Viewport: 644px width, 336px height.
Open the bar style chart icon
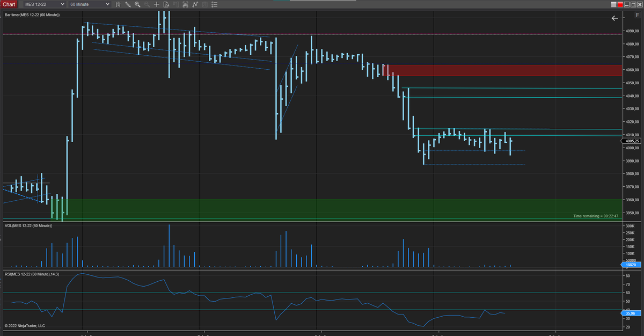(x=118, y=4)
